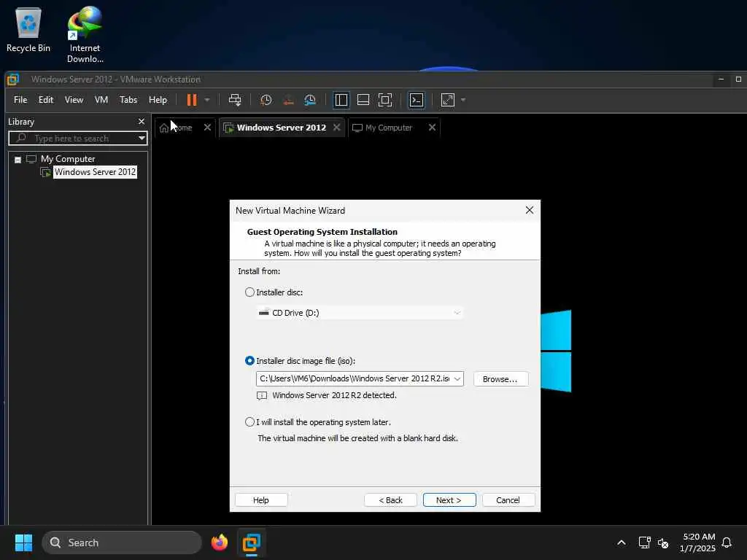The width and height of the screenshot is (747, 560).
Task: Click the taskbar Search box
Action: (122, 542)
